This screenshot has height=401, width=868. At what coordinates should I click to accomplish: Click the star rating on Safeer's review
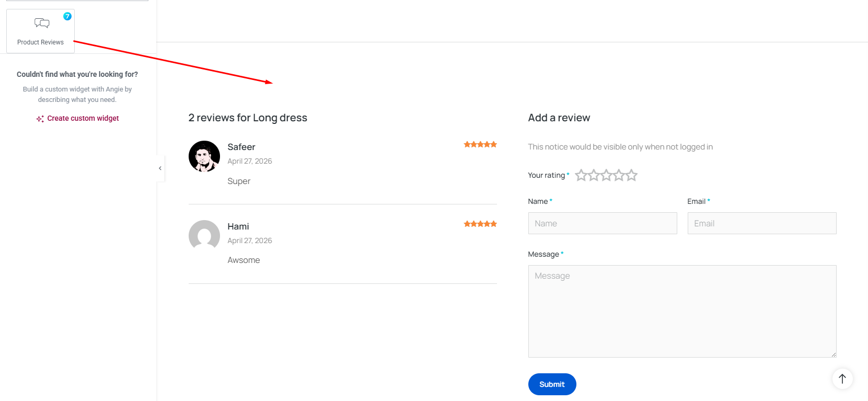[480, 145]
